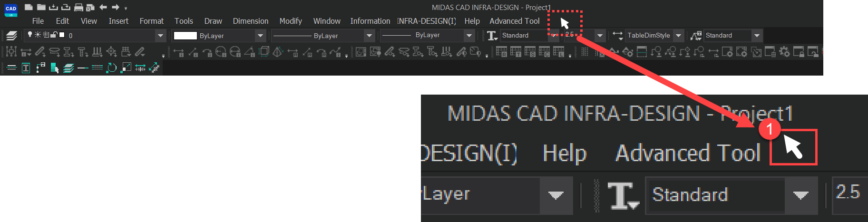
Task: Click the Save As icon with curved arrow tray
Action: coord(66,7)
